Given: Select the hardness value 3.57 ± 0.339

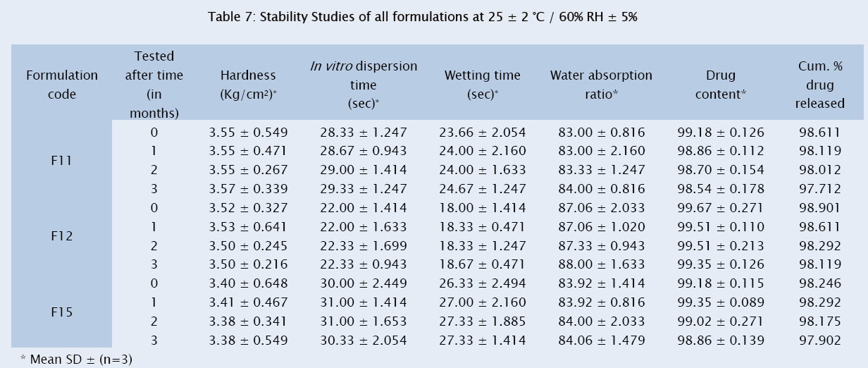Looking at the screenshot, I should (248, 188).
